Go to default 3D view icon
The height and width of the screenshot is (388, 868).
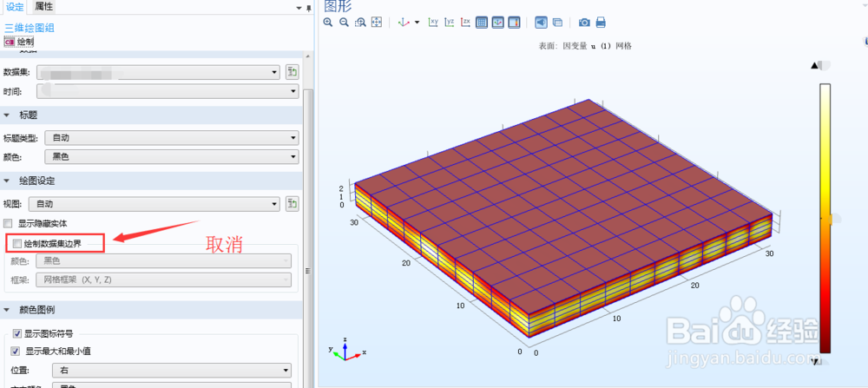(404, 23)
